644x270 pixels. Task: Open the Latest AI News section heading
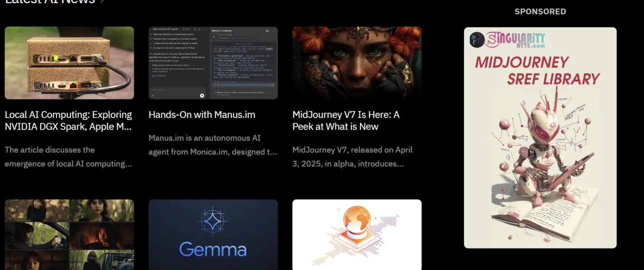click(50, 1)
